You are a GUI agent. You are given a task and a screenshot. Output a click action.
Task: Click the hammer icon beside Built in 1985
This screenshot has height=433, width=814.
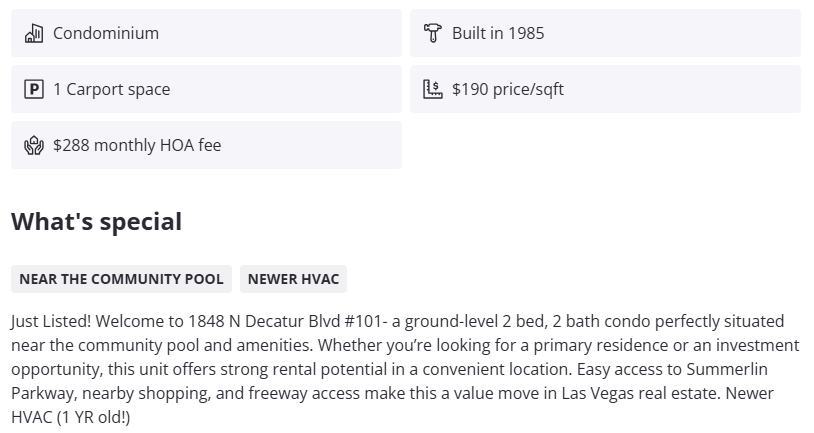pyautogui.click(x=432, y=33)
